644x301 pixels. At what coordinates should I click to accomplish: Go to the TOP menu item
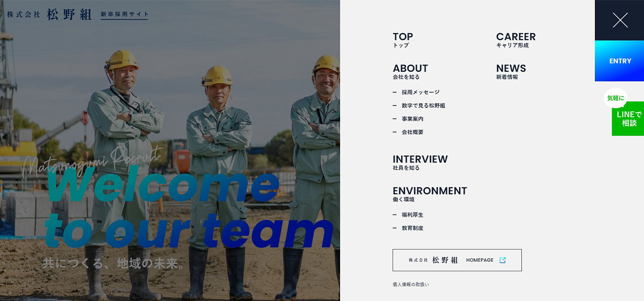coord(403,40)
